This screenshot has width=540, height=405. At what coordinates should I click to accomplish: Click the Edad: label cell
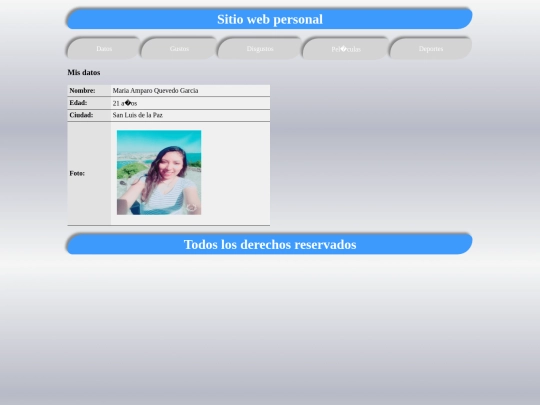pos(89,103)
